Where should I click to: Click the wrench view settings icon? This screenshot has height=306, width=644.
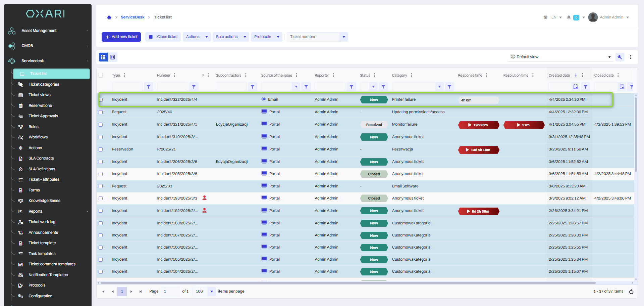coord(620,57)
